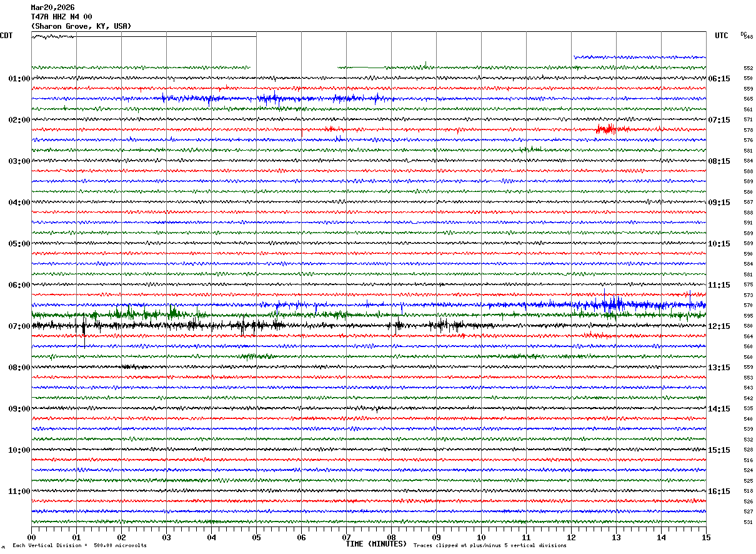Click the UTC timezone label

point(721,36)
